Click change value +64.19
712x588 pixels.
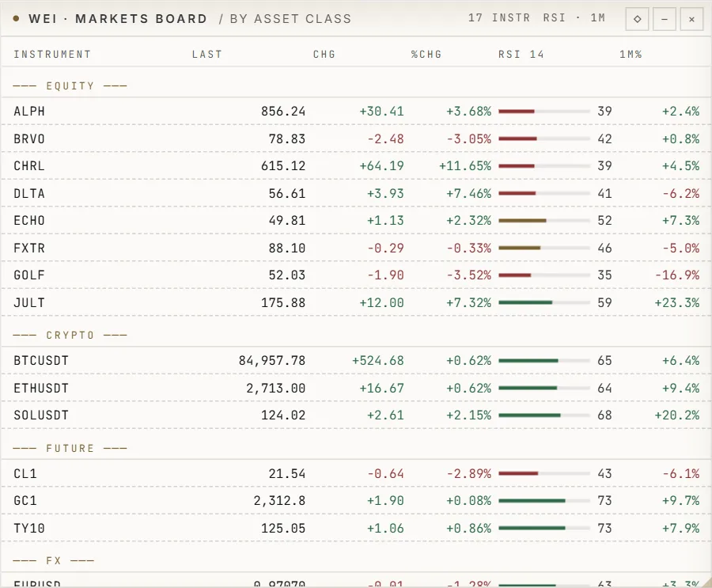pyautogui.click(x=381, y=166)
